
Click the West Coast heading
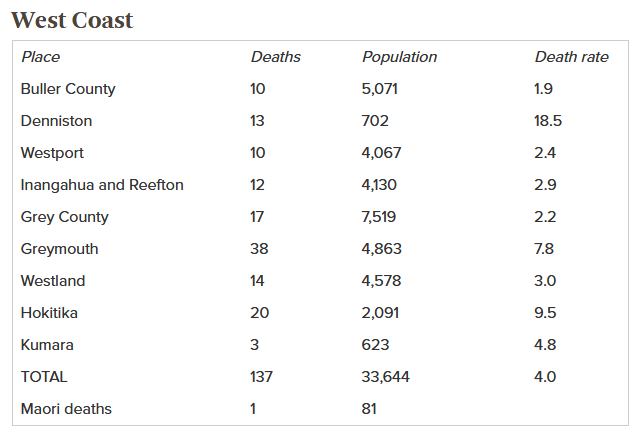(x=71, y=20)
